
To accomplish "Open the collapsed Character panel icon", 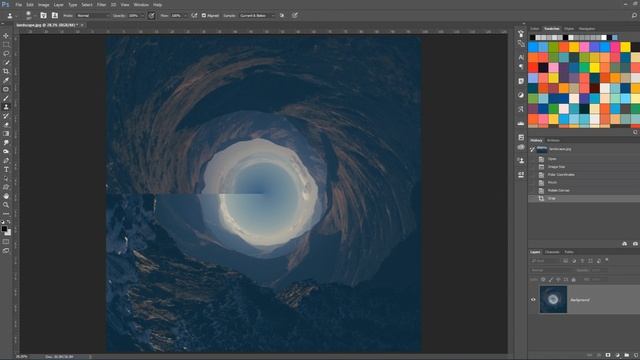I will click(521, 57).
